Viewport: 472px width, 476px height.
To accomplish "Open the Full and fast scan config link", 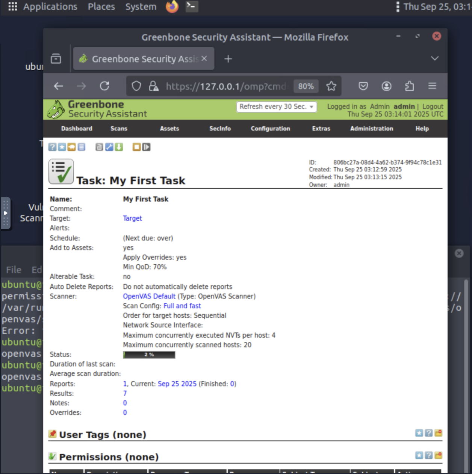I will click(182, 306).
